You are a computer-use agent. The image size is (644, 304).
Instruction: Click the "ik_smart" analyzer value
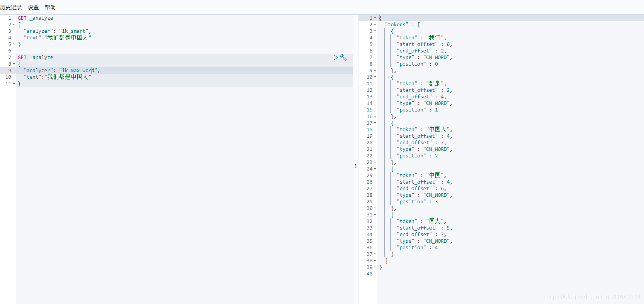(x=74, y=31)
